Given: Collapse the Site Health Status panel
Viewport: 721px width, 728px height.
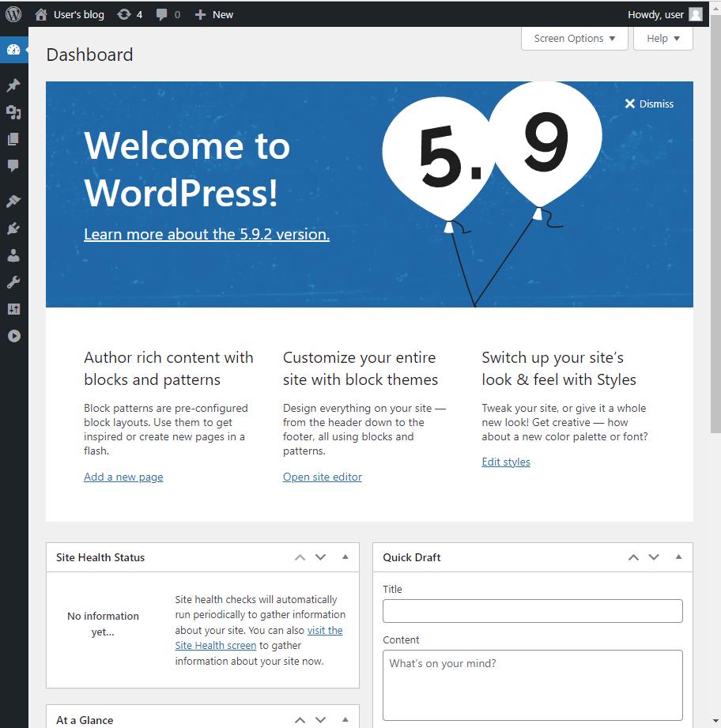Looking at the screenshot, I should pos(345,557).
